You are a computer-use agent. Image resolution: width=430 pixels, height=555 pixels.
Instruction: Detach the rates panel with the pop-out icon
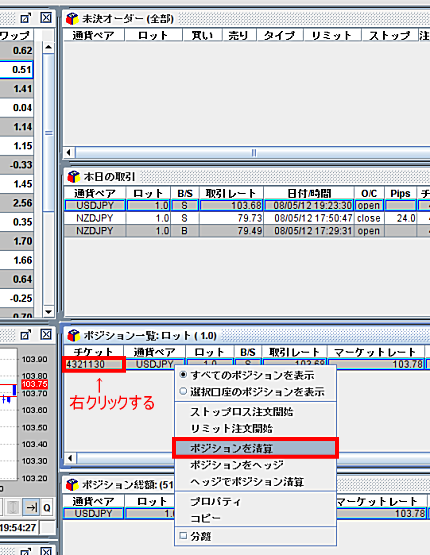tap(25, 18)
